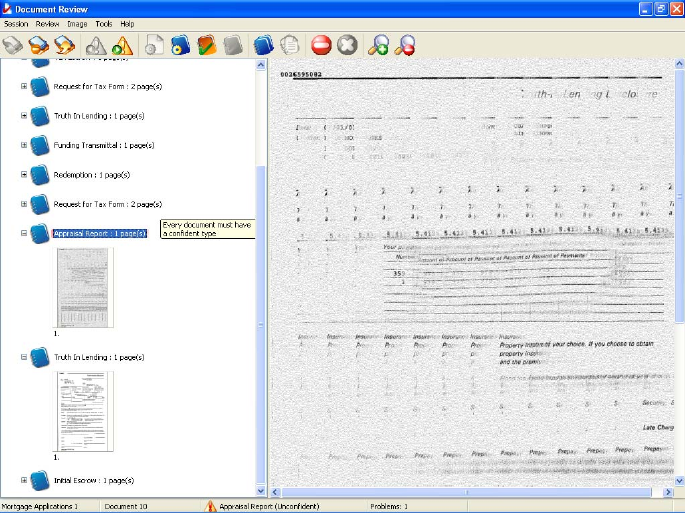Click the Redemption document book icon
Viewport: 685px width, 513px height.
pos(39,174)
